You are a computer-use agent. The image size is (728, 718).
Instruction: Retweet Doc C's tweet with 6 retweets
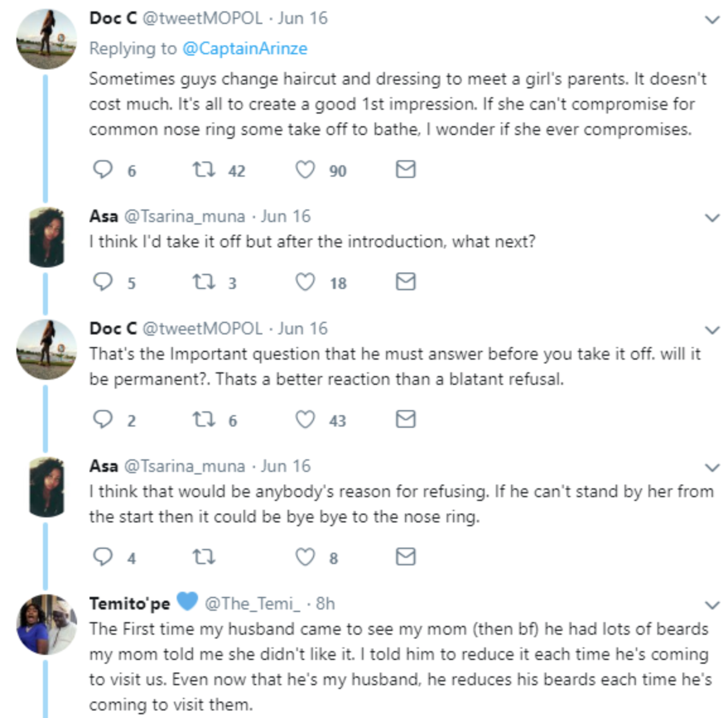[203, 419]
